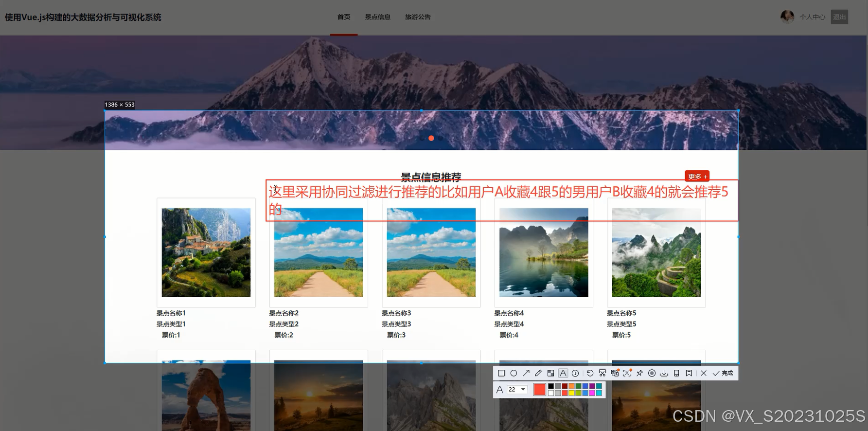Click the currently selected red color swatch

(540, 390)
